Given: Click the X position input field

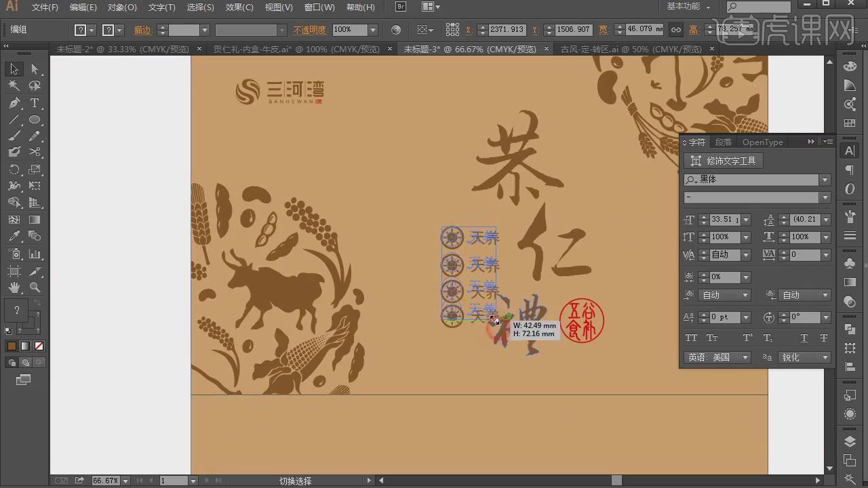Looking at the screenshot, I should [506, 30].
